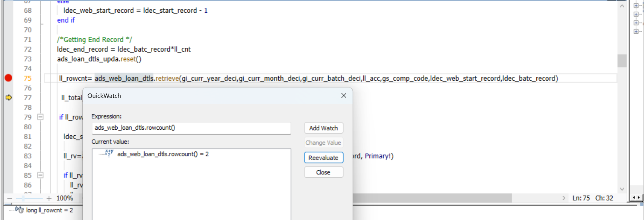Click the Close button in QuickWatch
The image size is (644, 220).
point(323,172)
